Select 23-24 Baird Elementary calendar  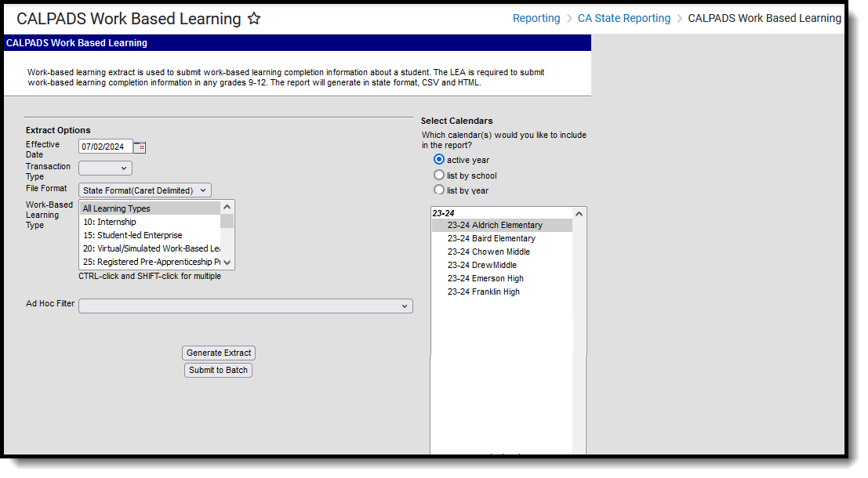(x=502, y=238)
